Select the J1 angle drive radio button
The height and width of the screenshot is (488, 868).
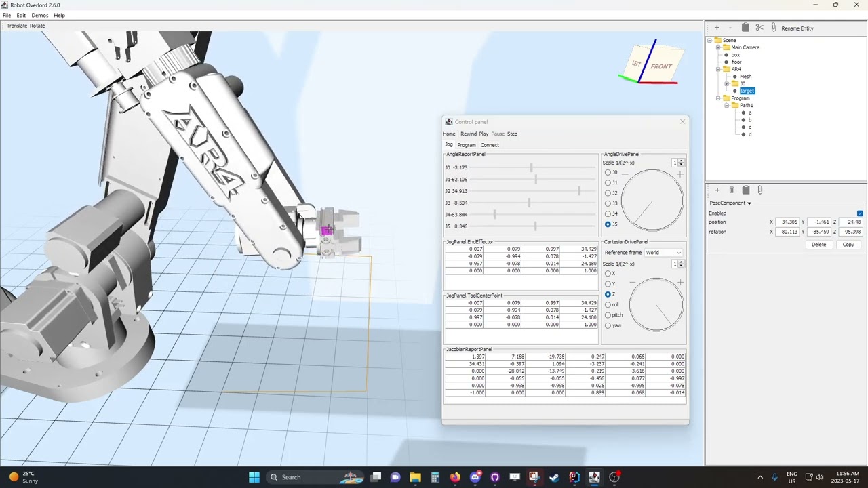(608, 182)
